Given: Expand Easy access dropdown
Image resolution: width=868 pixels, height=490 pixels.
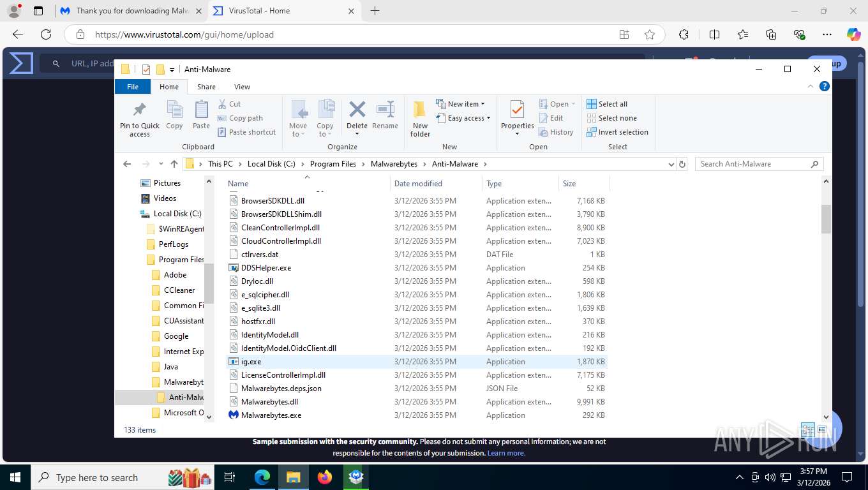Looking at the screenshot, I should 463,118.
